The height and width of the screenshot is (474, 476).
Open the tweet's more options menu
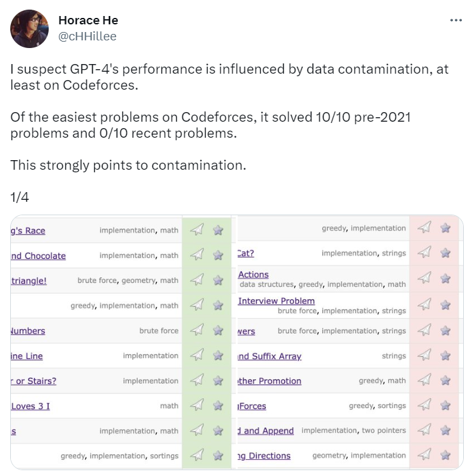pyautogui.click(x=455, y=20)
